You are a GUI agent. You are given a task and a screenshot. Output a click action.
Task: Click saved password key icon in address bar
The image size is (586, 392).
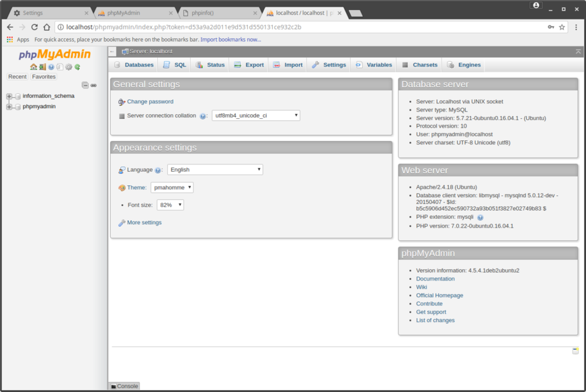[x=551, y=27]
